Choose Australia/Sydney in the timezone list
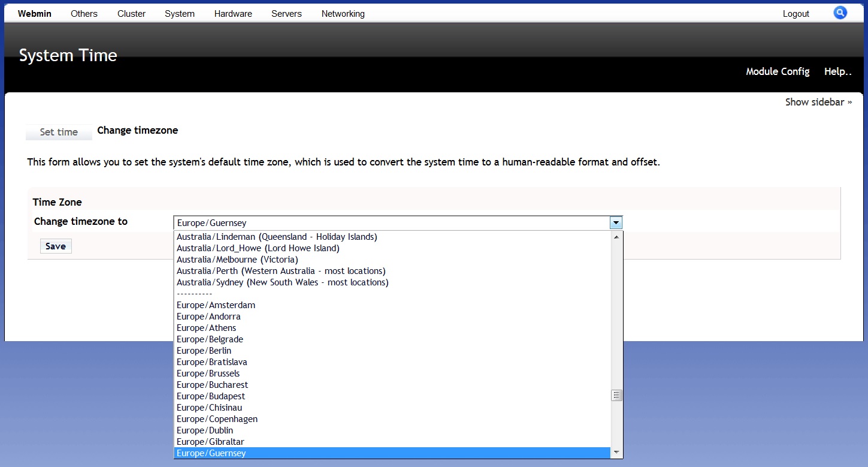The height and width of the screenshot is (467, 868). pos(282,282)
